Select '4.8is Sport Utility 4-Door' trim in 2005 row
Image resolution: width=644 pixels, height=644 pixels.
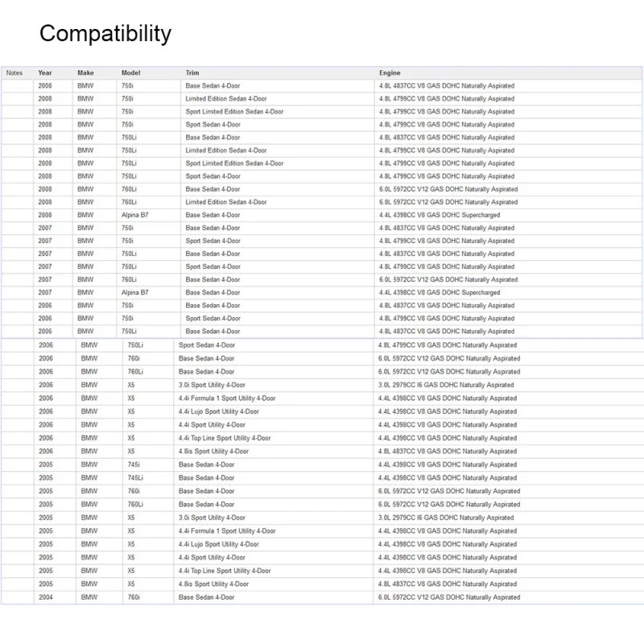pyautogui.click(x=213, y=584)
